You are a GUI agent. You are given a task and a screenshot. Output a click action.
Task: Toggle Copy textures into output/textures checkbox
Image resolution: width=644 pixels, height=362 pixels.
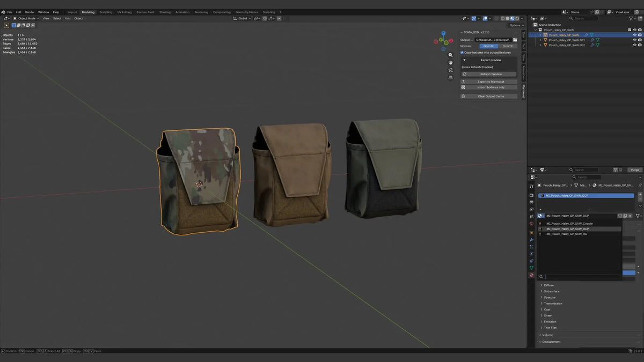[462, 53]
